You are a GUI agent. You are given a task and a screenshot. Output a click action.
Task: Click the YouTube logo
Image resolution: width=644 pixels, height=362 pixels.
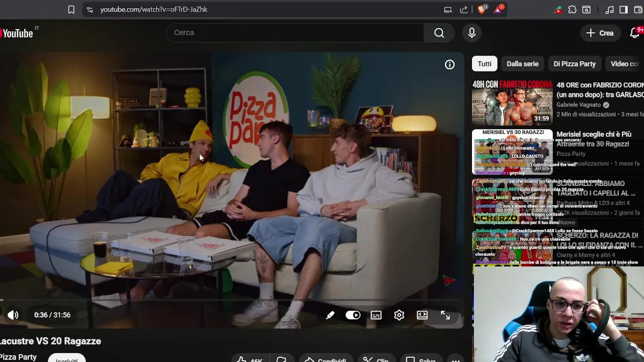pyautogui.click(x=17, y=33)
